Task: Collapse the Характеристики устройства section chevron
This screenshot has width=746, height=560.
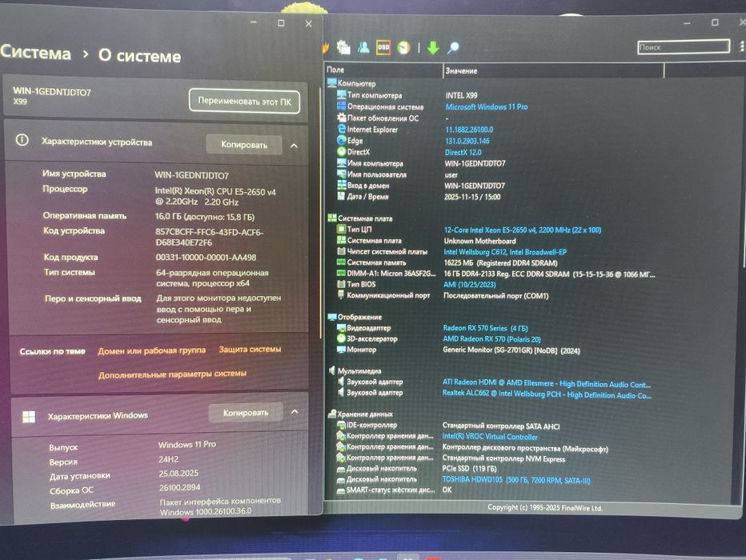Action: pos(294,146)
